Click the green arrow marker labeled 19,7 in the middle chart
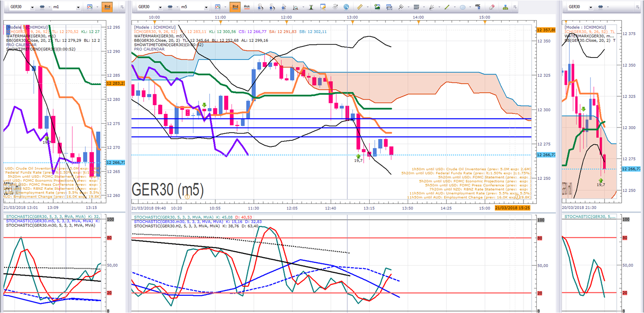This screenshot has height=313, width=644. tap(358, 157)
